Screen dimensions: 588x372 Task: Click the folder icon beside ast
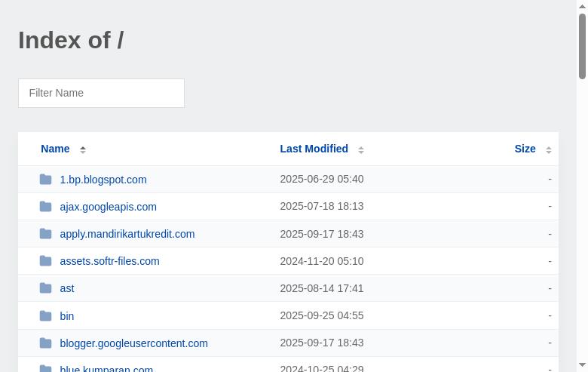45,288
